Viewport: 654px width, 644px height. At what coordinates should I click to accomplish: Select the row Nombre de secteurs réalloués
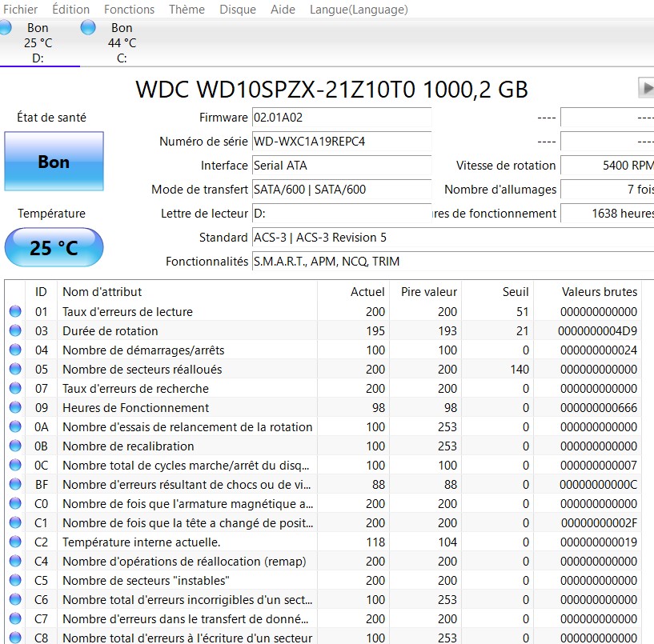323,369
